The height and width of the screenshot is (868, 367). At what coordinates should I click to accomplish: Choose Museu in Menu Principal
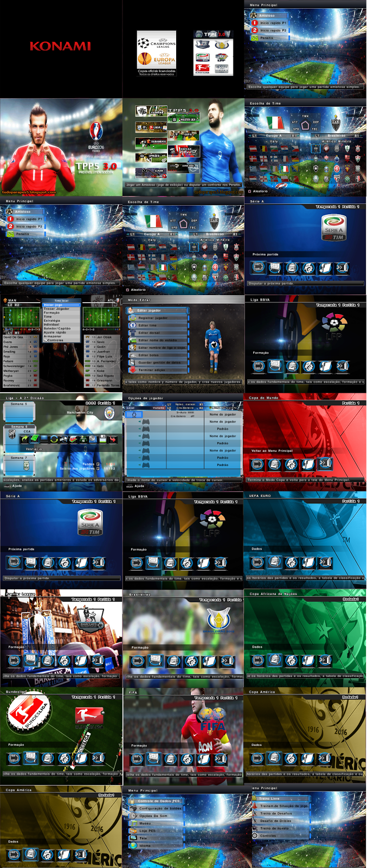tap(156, 824)
